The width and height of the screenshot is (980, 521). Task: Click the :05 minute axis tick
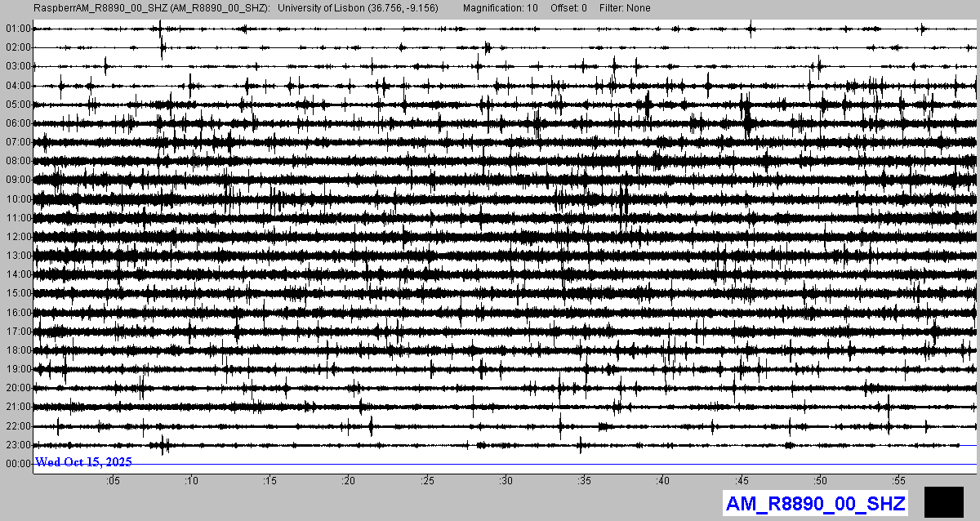point(113,481)
